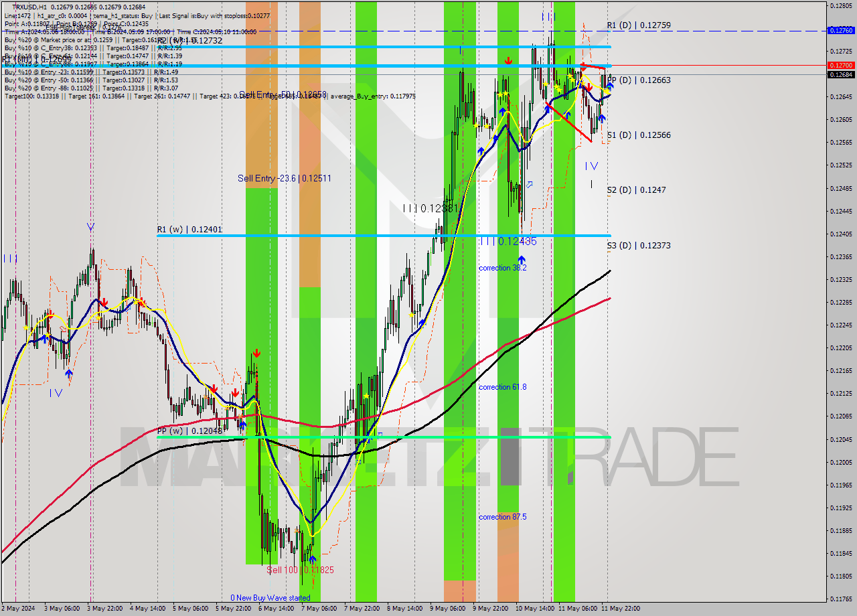Click the blue up arrow above correction 38.2
Screen dimensions: 857x616
tap(521, 258)
